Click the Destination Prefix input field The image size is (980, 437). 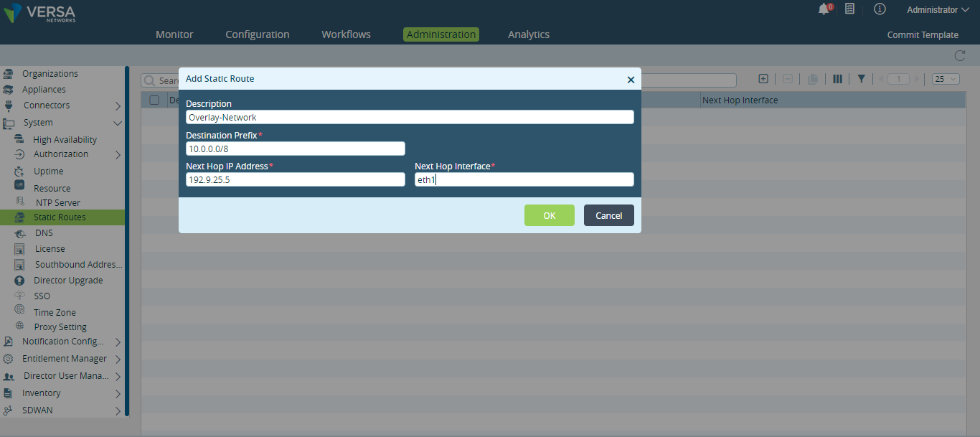pyautogui.click(x=295, y=149)
